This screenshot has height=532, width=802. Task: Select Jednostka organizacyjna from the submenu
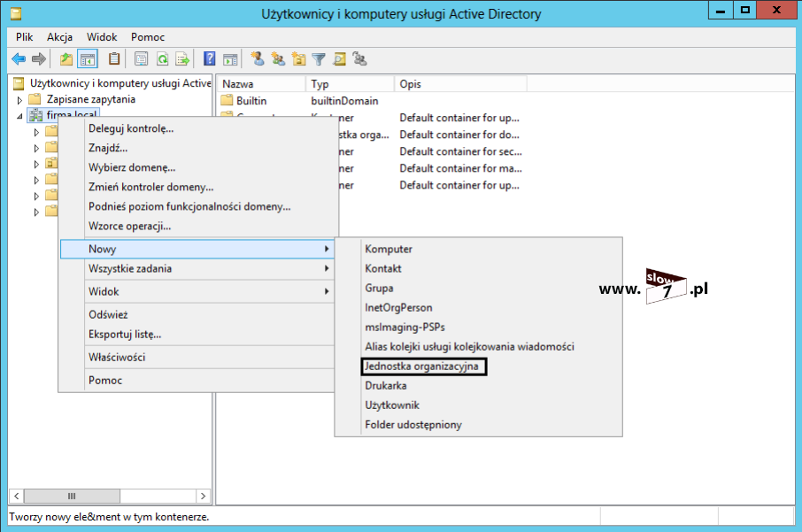click(x=423, y=366)
